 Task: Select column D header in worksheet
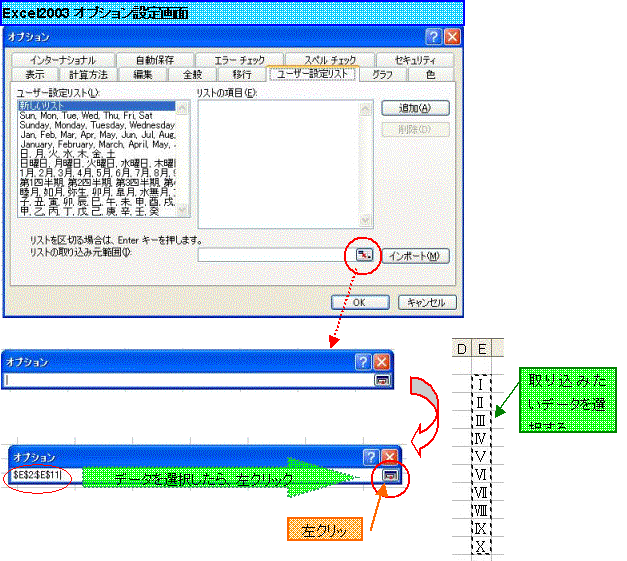pos(462,349)
